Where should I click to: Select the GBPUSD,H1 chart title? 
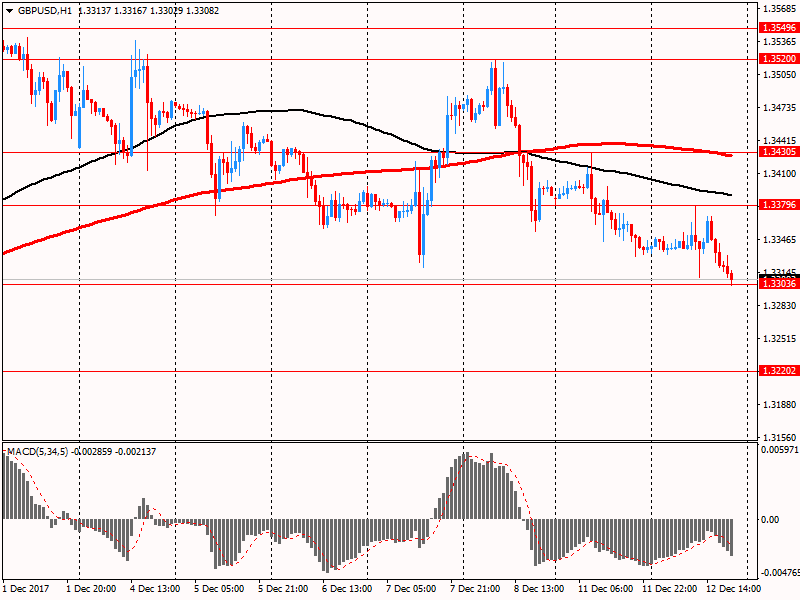tap(45, 11)
